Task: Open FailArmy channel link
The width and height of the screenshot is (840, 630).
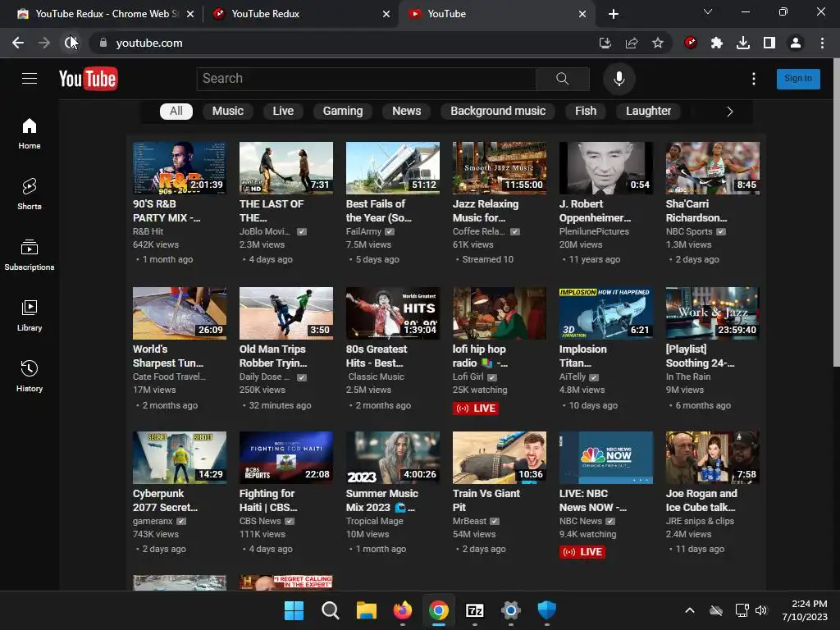Action: [363, 231]
